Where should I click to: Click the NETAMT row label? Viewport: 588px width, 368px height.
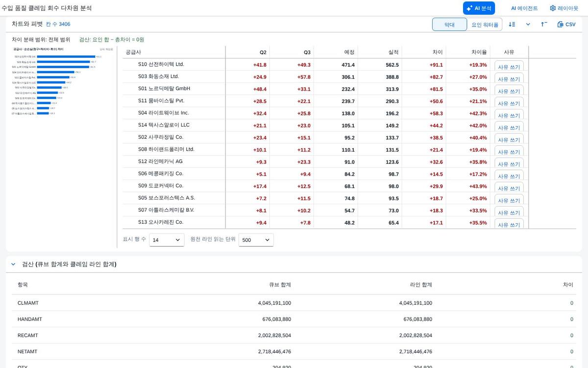point(27,352)
